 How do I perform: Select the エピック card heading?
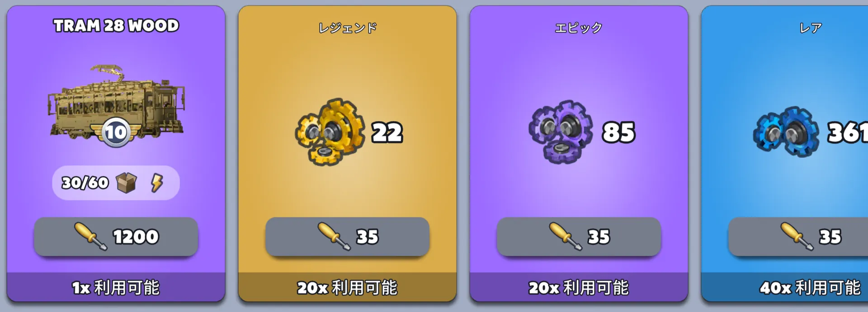pyautogui.click(x=579, y=28)
